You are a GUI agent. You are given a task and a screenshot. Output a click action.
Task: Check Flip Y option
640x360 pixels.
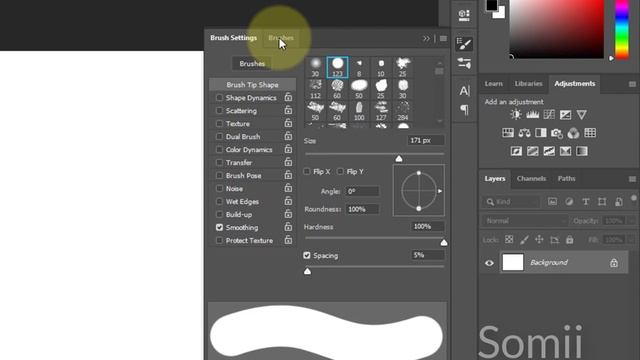[x=340, y=171]
